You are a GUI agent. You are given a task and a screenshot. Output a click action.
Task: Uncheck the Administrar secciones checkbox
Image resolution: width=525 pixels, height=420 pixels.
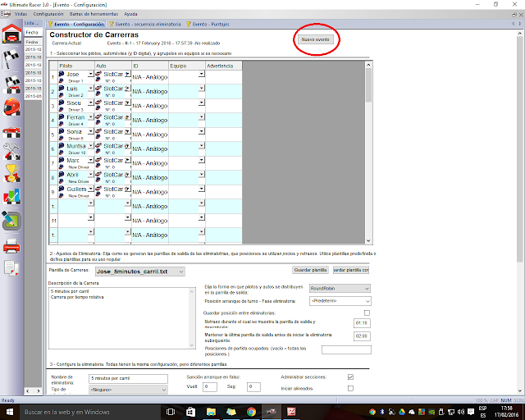pyautogui.click(x=350, y=377)
